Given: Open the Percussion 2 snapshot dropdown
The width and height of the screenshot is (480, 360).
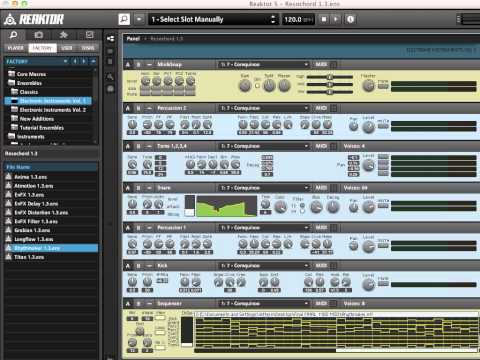Looking at the screenshot, I should click(x=263, y=108).
